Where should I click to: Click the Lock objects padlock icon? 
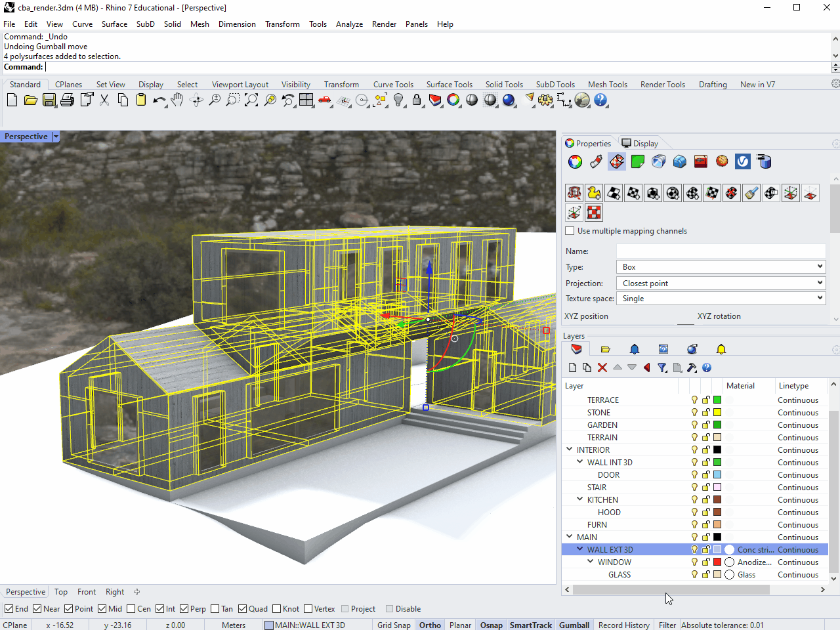[x=417, y=100]
